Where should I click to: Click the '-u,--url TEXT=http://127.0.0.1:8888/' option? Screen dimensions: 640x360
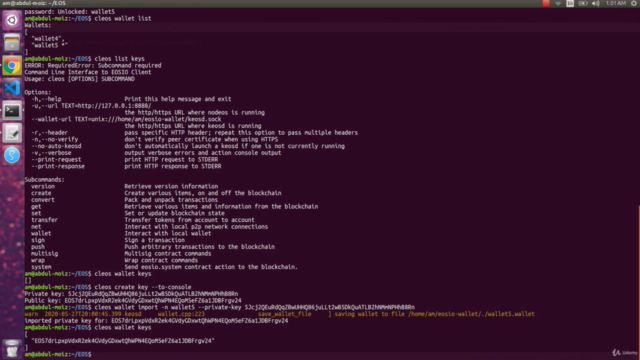91,106
